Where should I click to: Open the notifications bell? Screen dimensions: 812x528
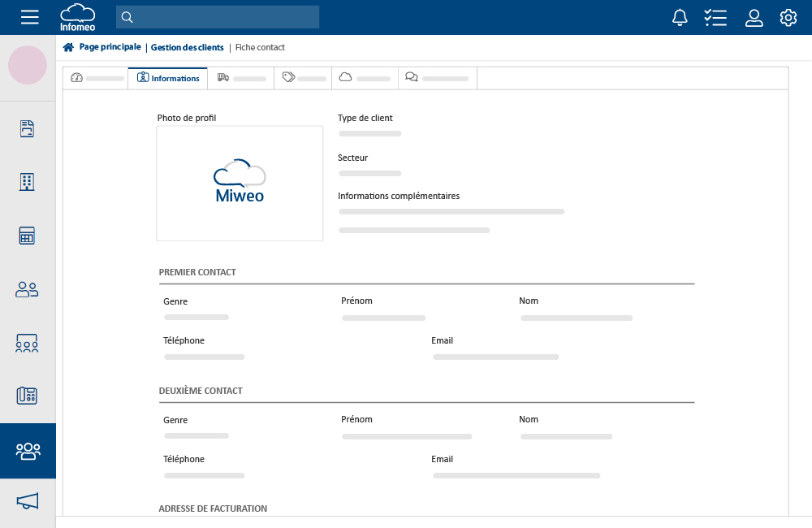coord(680,17)
